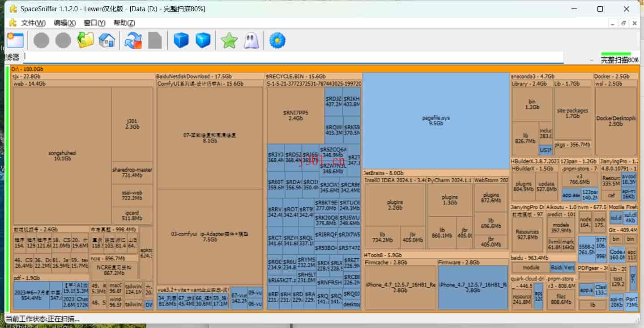
Task: Click the 当前工作状态:正在扫描 status bar text
Action: coord(42,319)
